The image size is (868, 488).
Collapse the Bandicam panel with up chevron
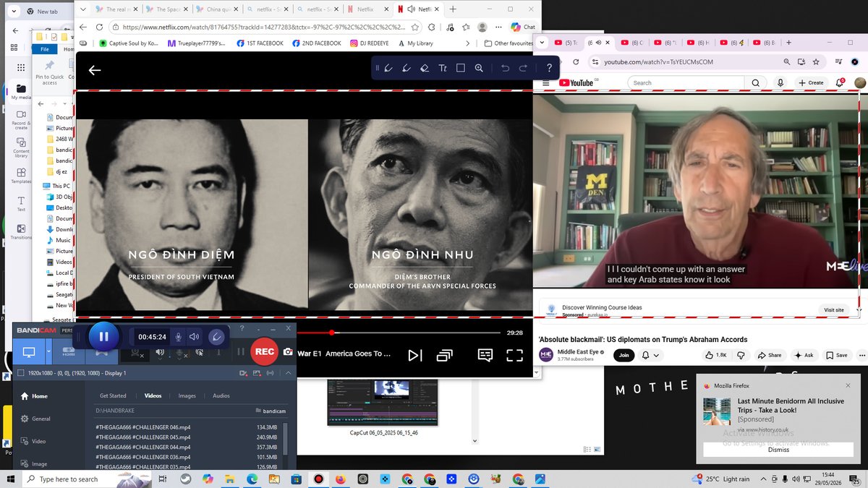click(x=288, y=373)
